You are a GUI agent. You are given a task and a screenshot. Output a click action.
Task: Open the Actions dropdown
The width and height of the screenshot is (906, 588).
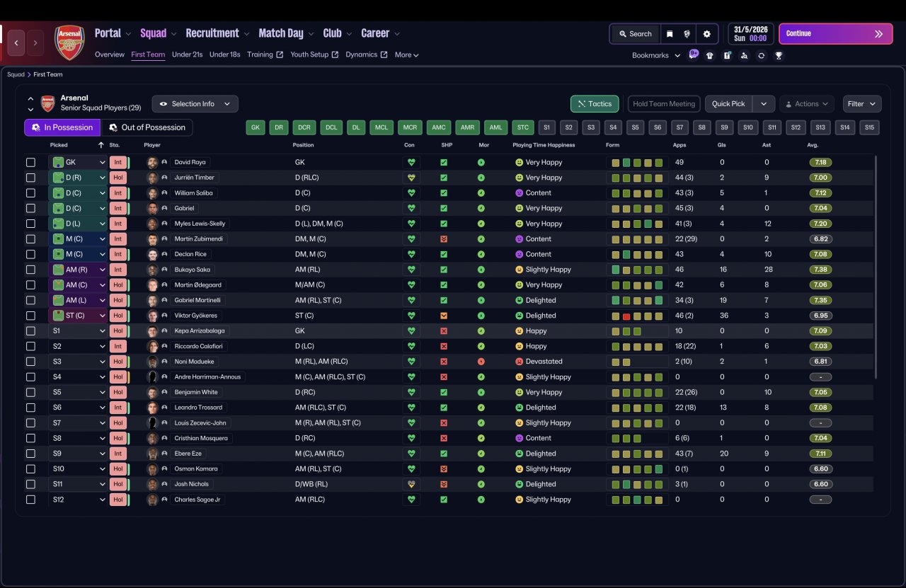tap(807, 104)
